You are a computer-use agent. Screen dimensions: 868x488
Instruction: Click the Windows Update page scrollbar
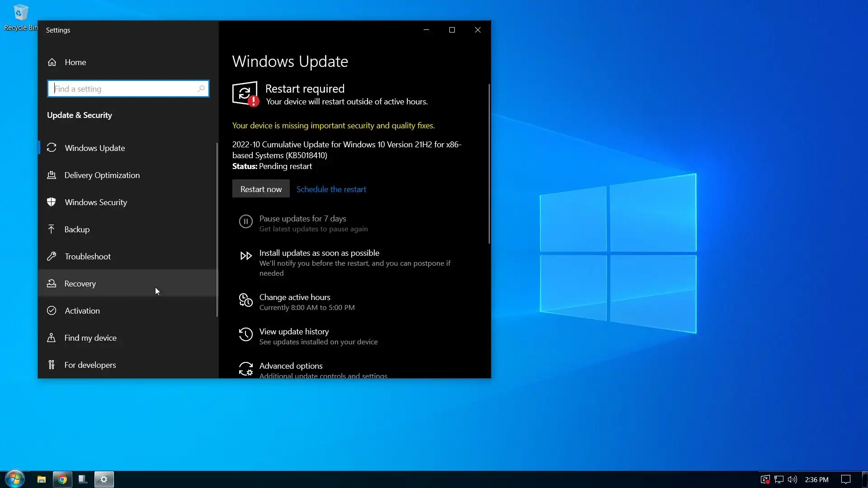[x=489, y=164]
